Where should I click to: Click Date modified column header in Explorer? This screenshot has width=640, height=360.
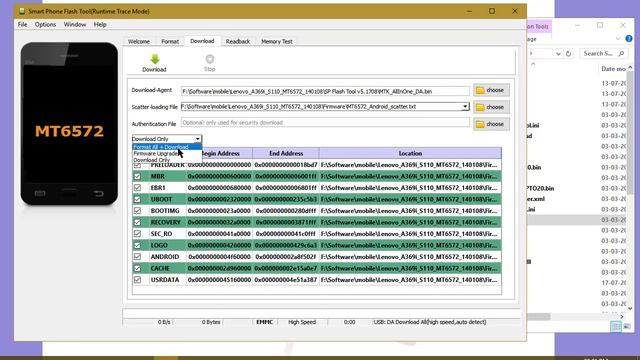pos(613,69)
